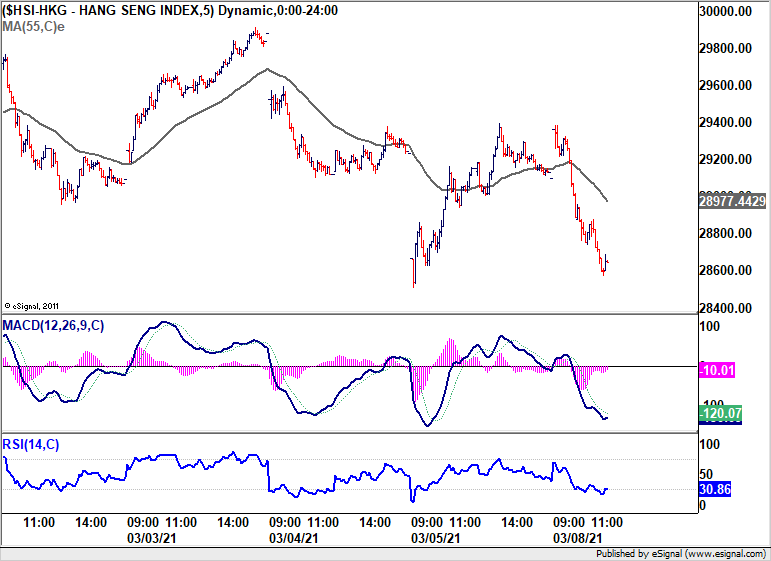The image size is (771, 561).
Task: Click the -10.01 MACD value tag
Action: pyautogui.click(x=717, y=371)
